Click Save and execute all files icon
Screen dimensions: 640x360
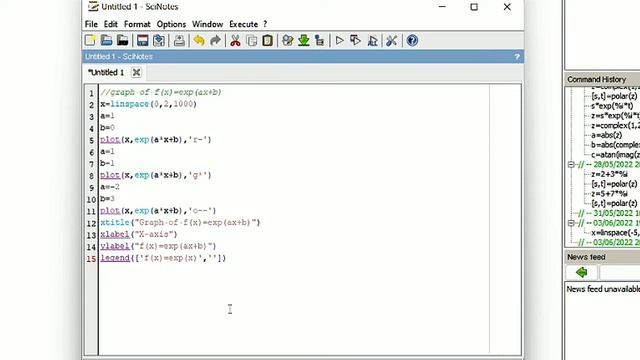(372, 40)
